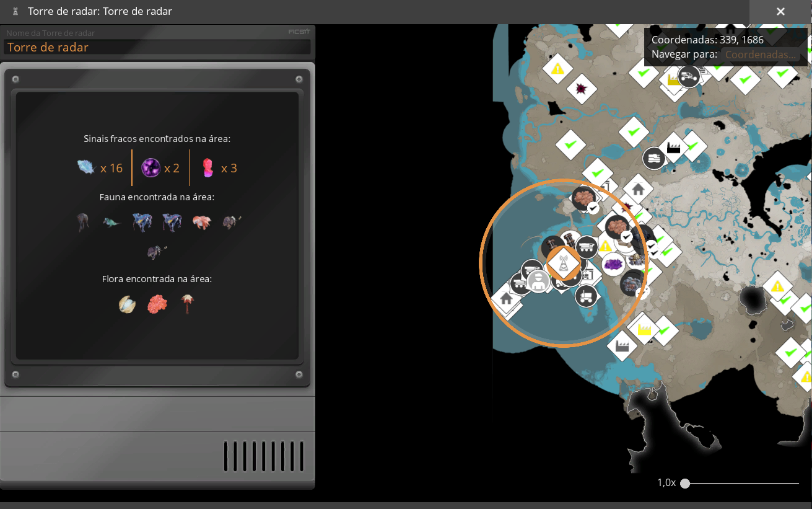
Task: Click the topmost orange ore node in the radar circle
Action: 583,198
